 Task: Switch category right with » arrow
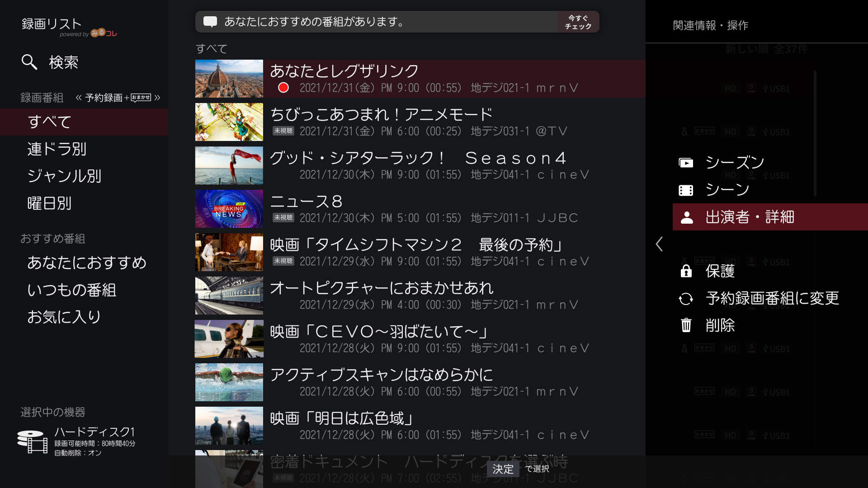(x=157, y=98)
